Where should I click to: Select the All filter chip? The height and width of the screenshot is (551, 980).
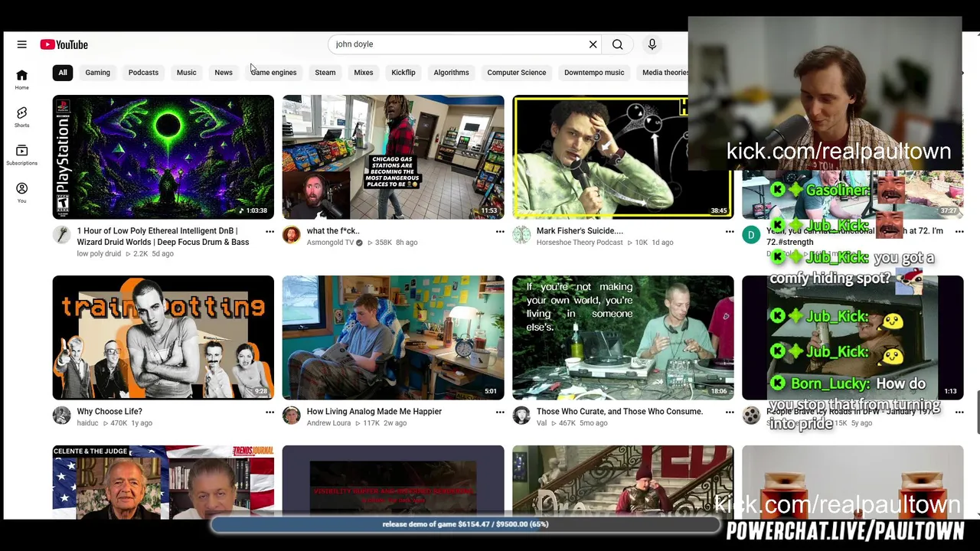pyautogui.click(x=63, y=73)
